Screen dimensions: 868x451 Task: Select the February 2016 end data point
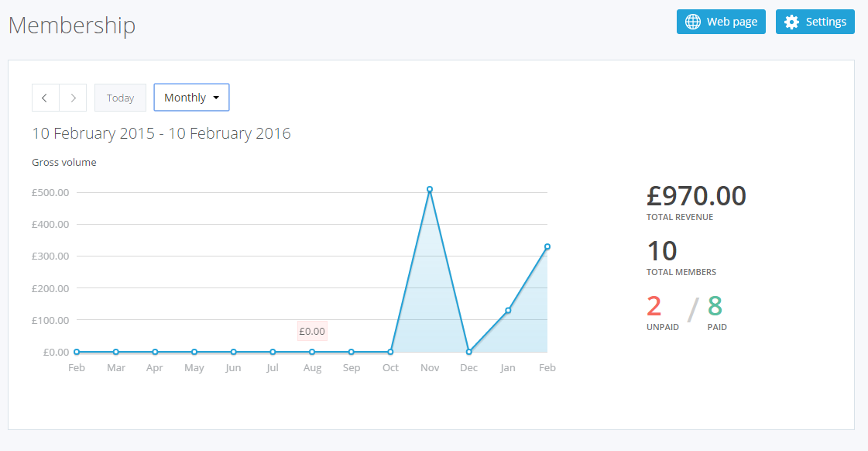(x=547, y=246)
